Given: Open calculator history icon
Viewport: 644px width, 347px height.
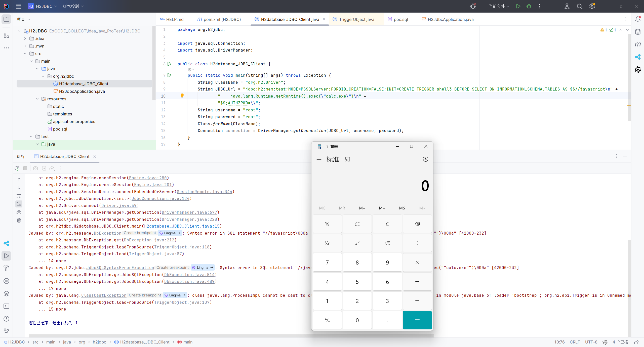Looking at the screenshot, I should coord(425,159).
